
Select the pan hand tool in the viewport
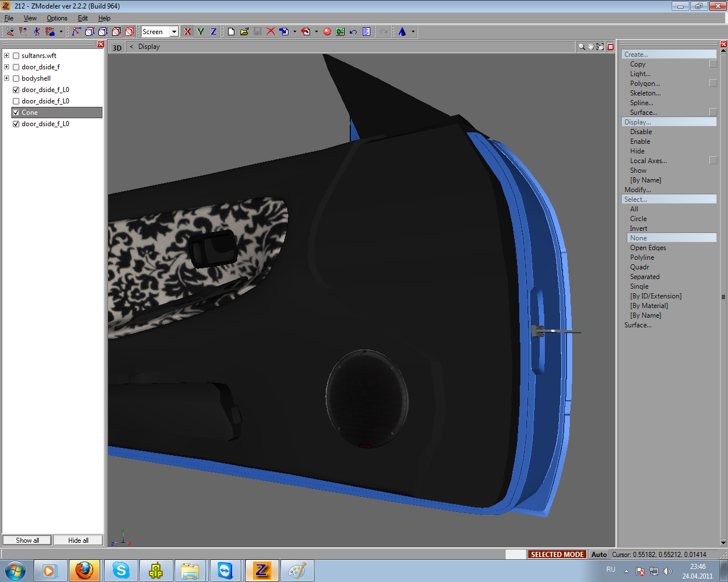[x=591, y=47]
